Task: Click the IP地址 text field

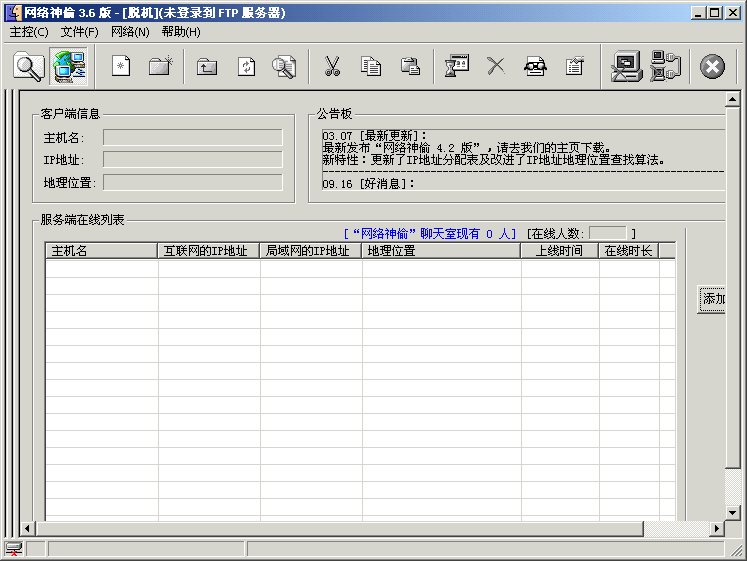Action: pos(192,160)
